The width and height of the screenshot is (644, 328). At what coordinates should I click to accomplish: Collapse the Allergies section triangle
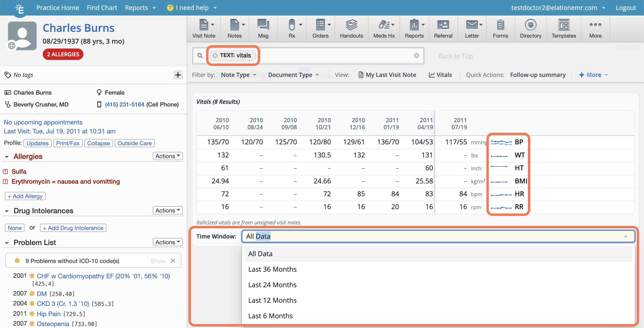[7, 157]
